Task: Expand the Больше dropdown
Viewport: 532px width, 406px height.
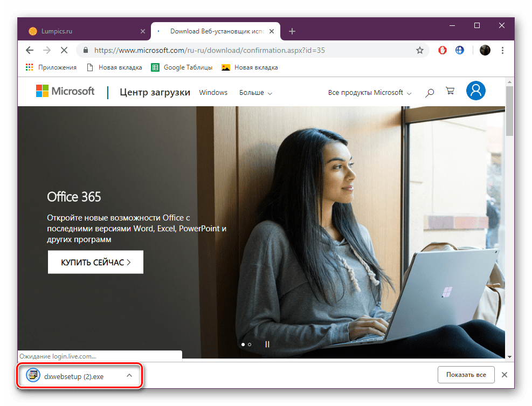Action: [x=255, y=93]
